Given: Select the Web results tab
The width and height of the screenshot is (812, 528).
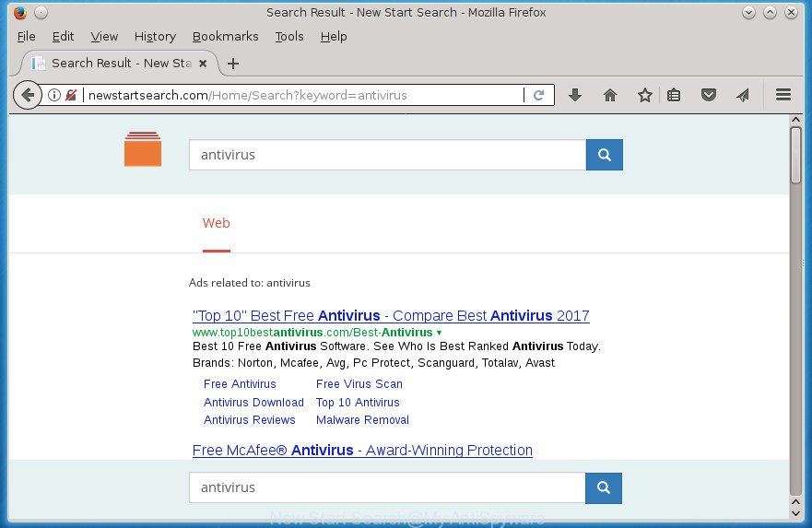Looking at the screenshot, I should tap(217, 223).
